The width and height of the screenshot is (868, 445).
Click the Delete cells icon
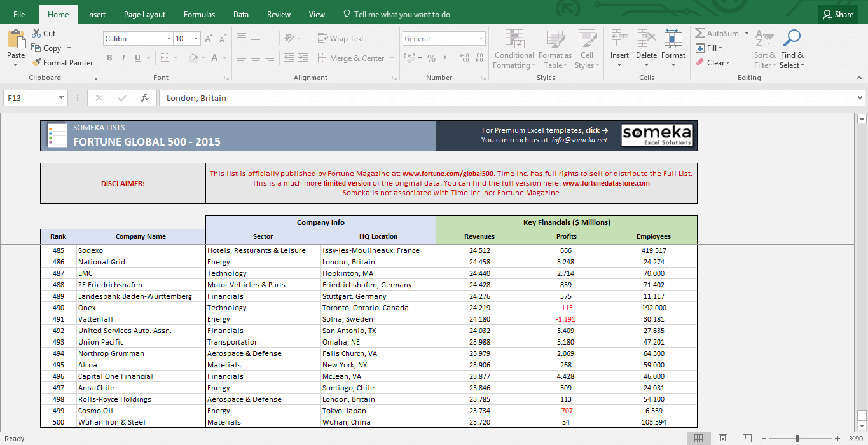tap(646, 39)
